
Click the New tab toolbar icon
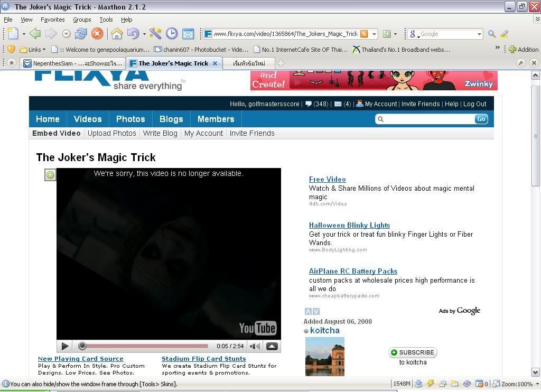click(x=13, y=33)
